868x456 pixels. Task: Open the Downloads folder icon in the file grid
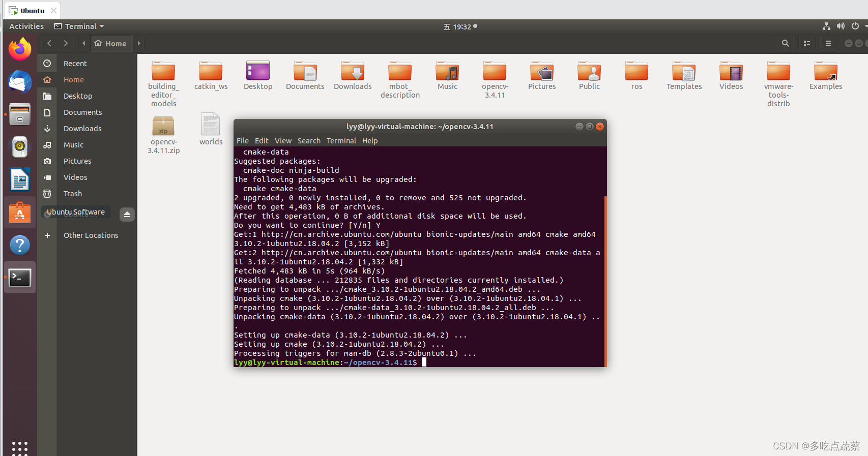click(x=353, y=76)
